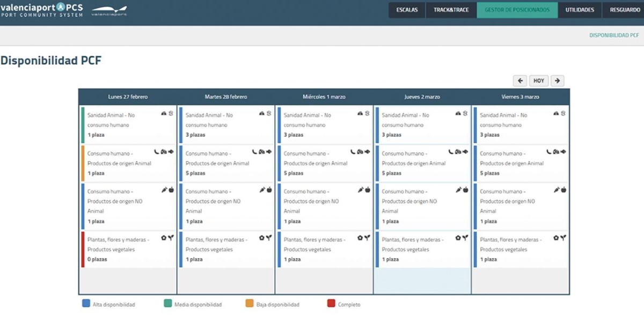644x331 pixels.
Task: Click animal health icons on Miércoles Sanidad card
Action: point(364,114)
